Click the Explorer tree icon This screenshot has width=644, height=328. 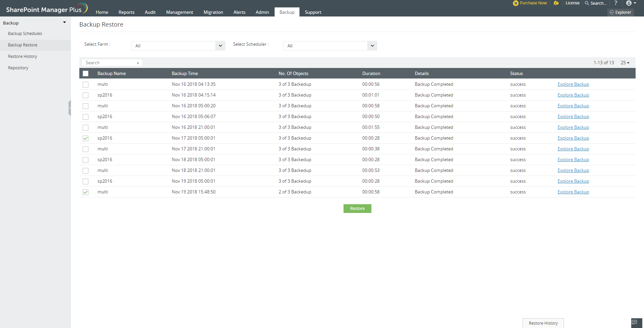point(611,12)
